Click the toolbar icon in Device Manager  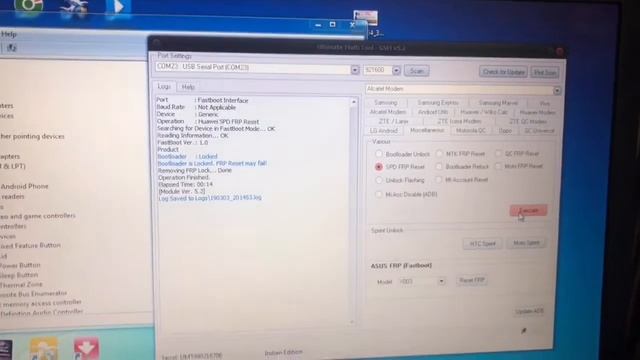[11, 48]
